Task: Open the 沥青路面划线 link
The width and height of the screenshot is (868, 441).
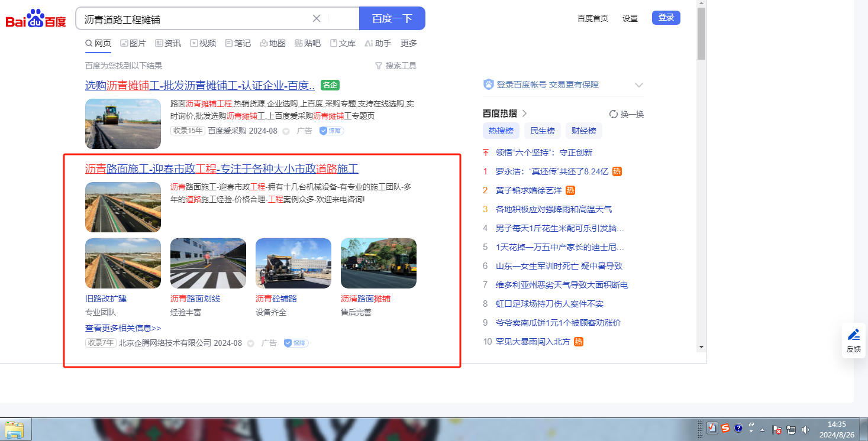Action: click(x=195, y=299)
